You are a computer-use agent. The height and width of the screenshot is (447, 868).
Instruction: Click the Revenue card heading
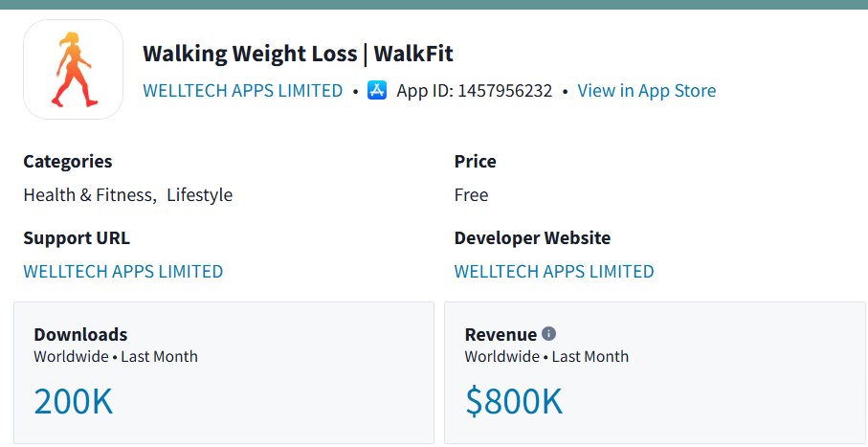click(x=501, y=334)
